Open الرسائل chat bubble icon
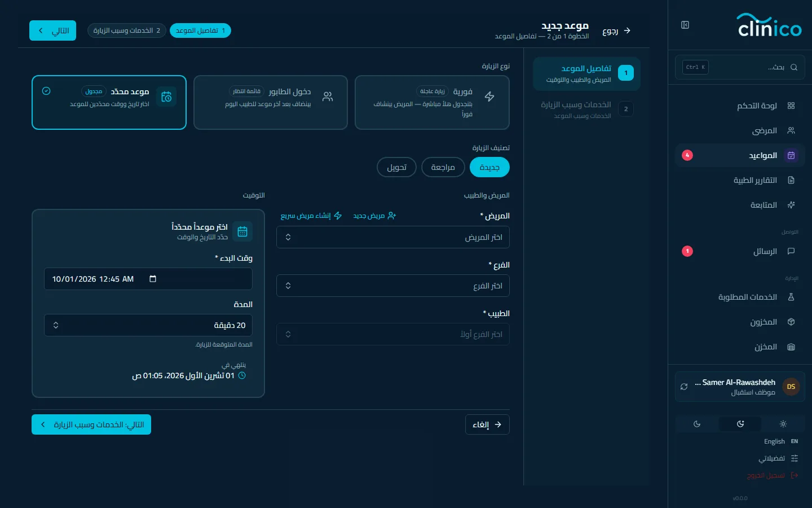The height and width of the screenshot is (508, 812). [791, 251]
